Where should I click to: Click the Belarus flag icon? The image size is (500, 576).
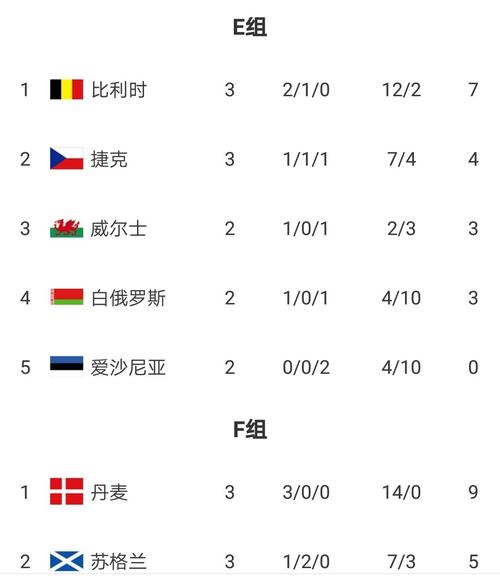coord(66,297)
